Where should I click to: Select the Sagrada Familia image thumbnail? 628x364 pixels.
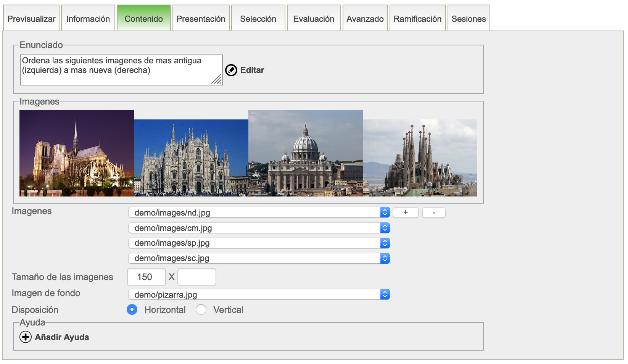[420, 158]
